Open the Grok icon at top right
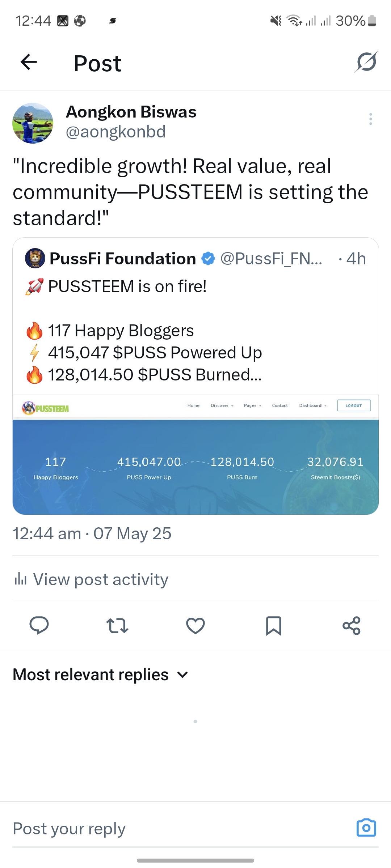Image resolution: width=391 pixels, height=868 pixels. (x=366, y=62)
